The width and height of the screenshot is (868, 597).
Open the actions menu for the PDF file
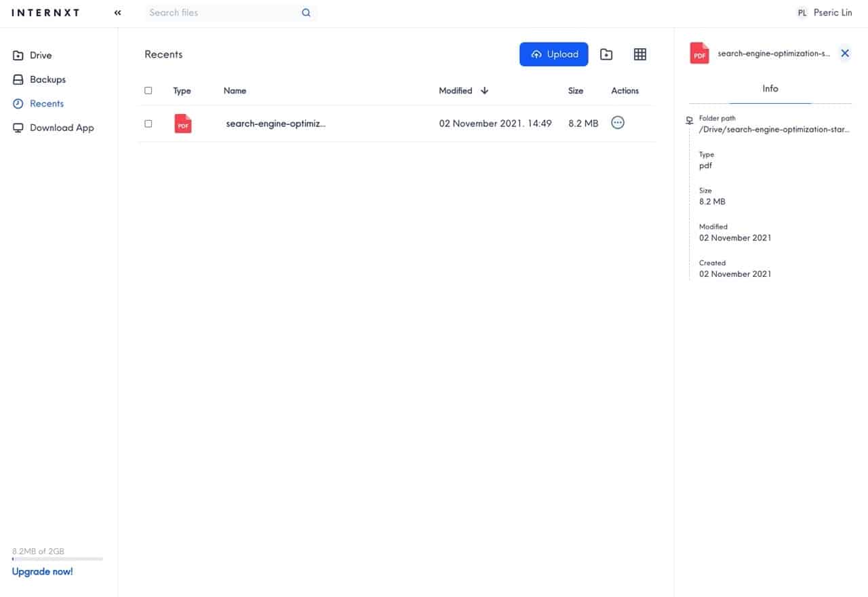[x=617, y=123]
